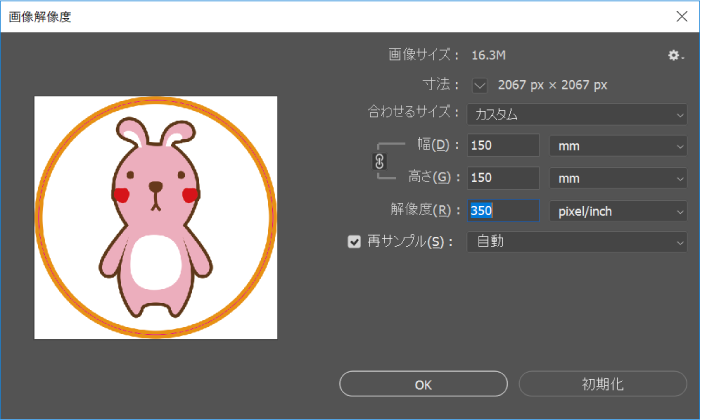Confirm with the OK button
The width and height of the screenshot is (701, 420).
click(423, 384)
